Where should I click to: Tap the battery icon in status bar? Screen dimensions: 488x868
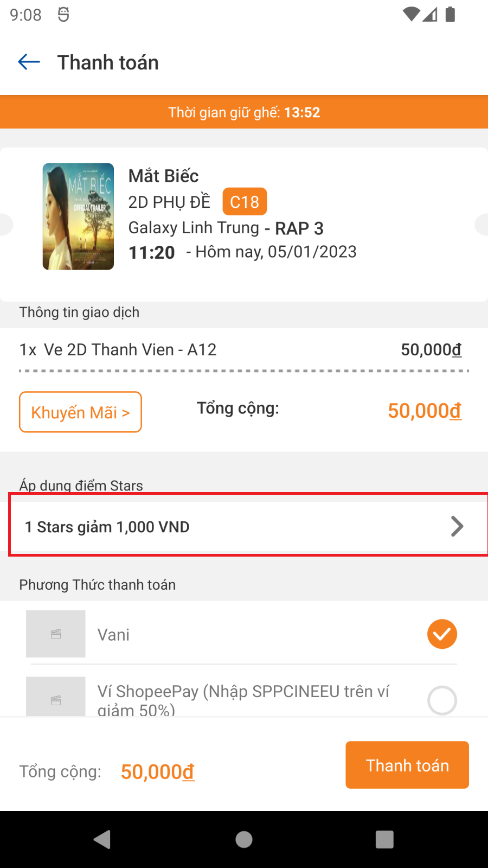tap(450, 14)
